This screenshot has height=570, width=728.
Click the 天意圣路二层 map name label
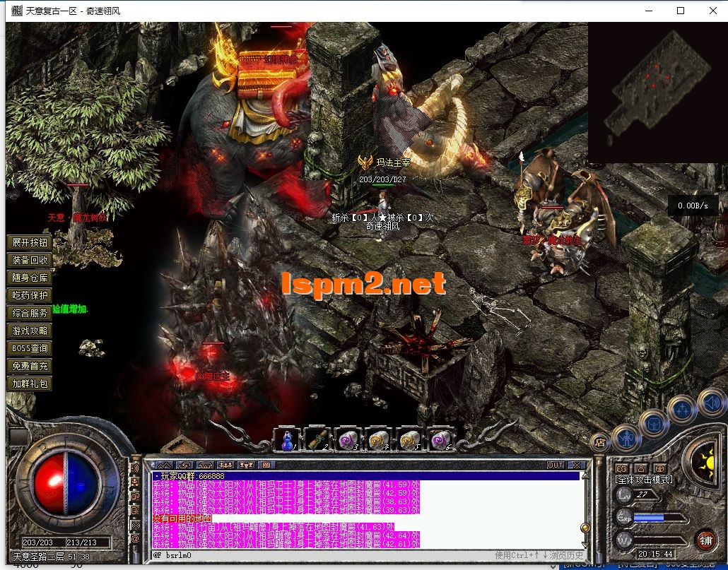tap(39, 556)
